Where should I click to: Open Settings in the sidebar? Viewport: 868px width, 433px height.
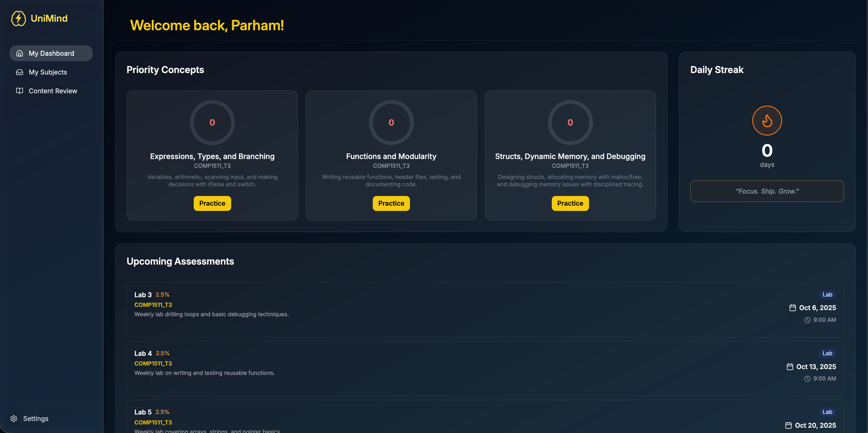pos(36,419)
